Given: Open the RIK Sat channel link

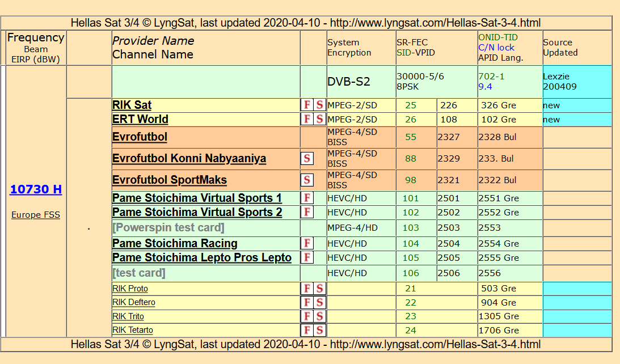Looking at the screenshot, I should (x=132, y=105).
